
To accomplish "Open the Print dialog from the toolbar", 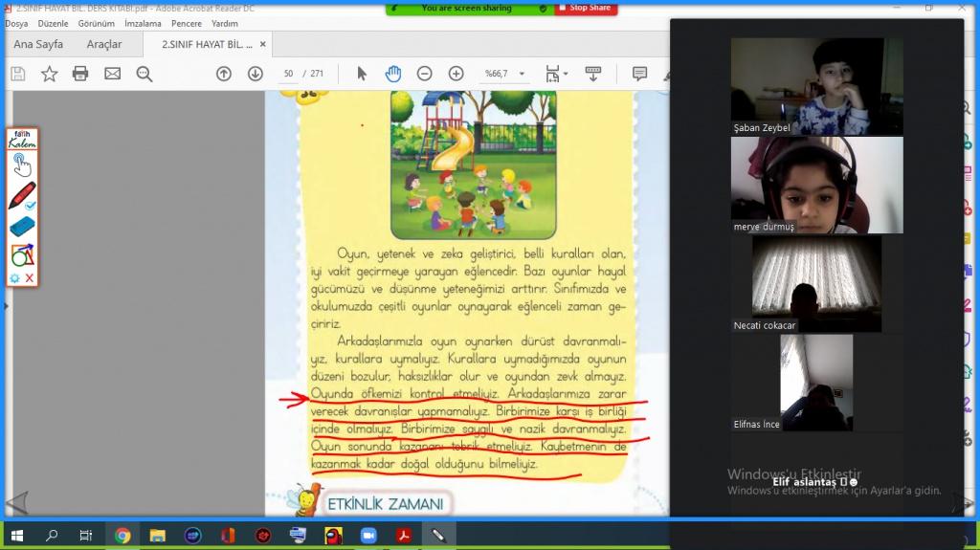I will [80, 74].
